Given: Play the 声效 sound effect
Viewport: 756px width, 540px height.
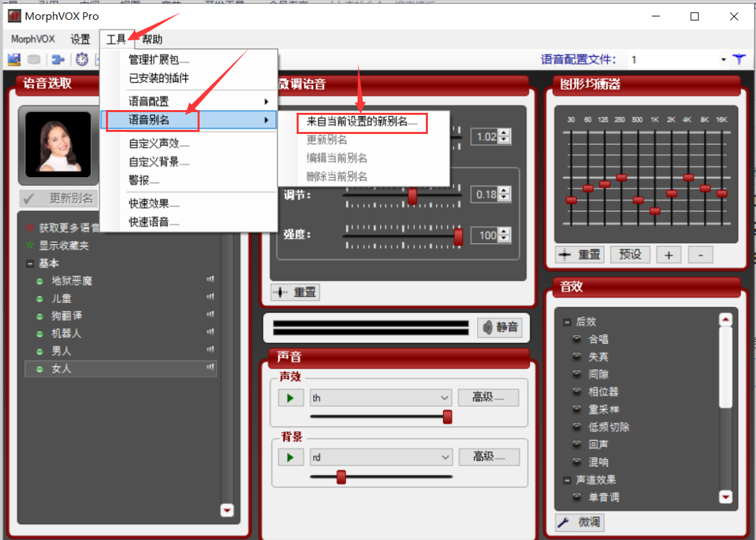Looking at the screenshot, I should [291, 398].
